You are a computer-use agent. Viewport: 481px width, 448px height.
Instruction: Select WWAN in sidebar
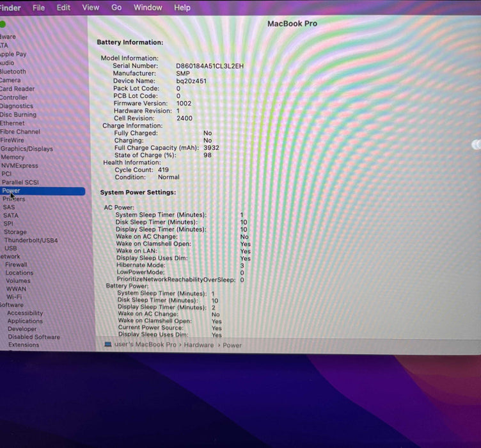click(16, 289)
